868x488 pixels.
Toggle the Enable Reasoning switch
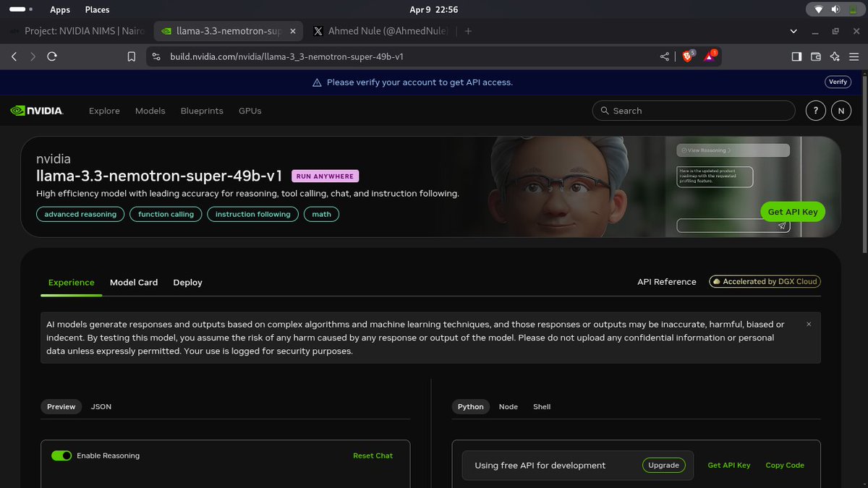click(61, 455)
